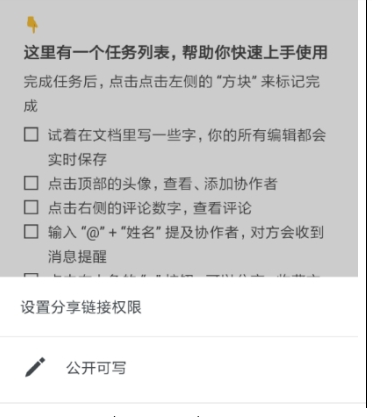The height and width of the screenshot is (417, 372).
Task: Check the box for 试着在文档里写一些字
Action: pos(31,135)
